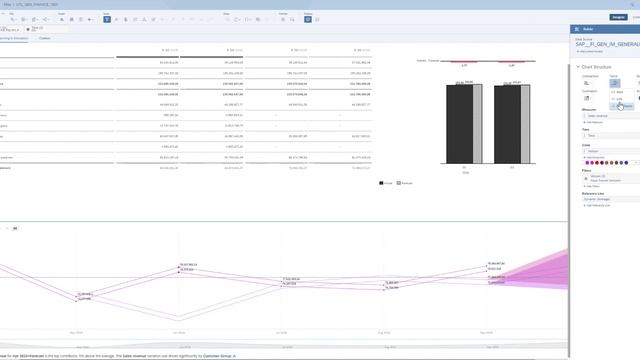The image size is (640, 360).
Task: Click the Forecast legend entry
Action: click(x=404, y=183)
